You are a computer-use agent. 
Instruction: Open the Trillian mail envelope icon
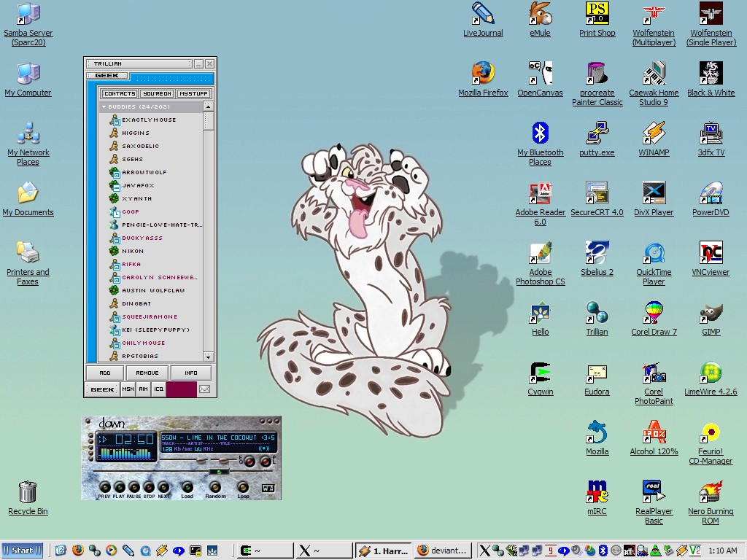tap(204, 389)
